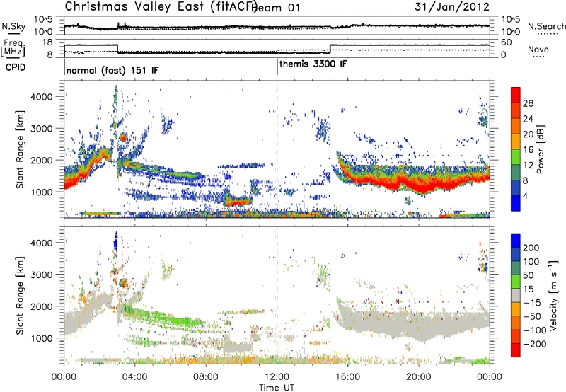The image size is (566, 392).
Task: Click the Velocity colorbar gray segment between 15 and -15
Action: pyautogui.click(x=516, y=296)
